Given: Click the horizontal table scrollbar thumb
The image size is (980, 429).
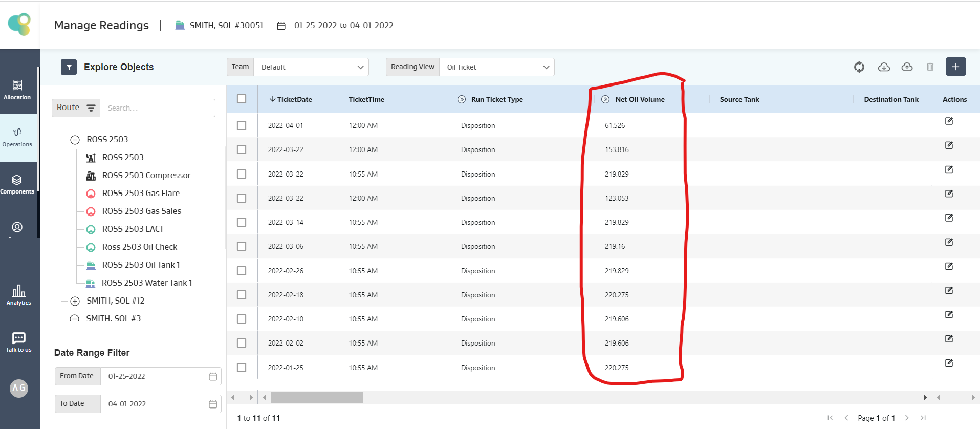Looking at the screenshot, I should point(316,398).
